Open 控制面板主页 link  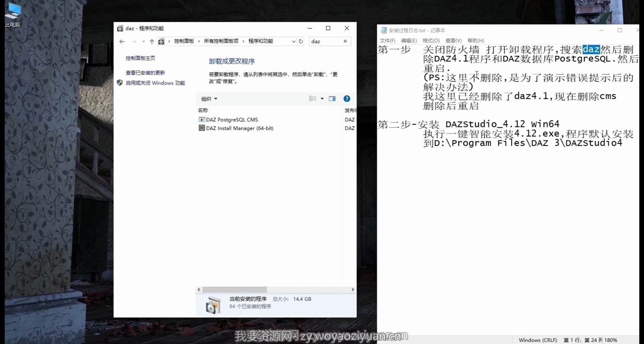click(x=140, y=58)
